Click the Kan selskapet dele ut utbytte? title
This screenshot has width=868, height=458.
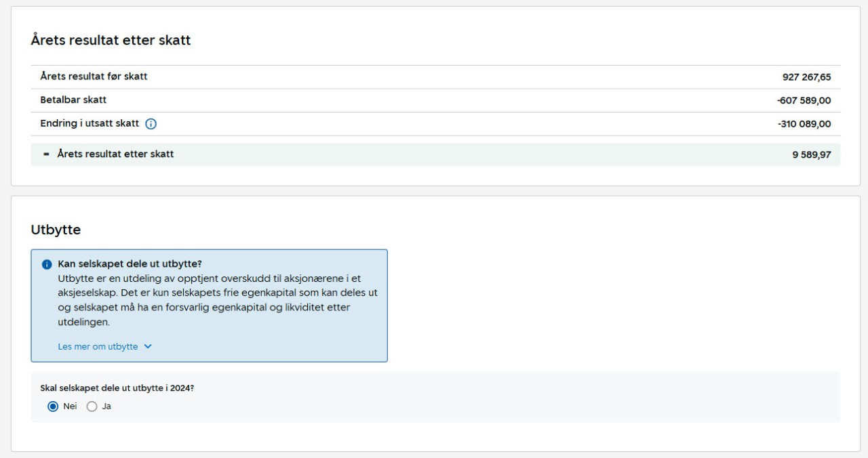click(130, 264)
